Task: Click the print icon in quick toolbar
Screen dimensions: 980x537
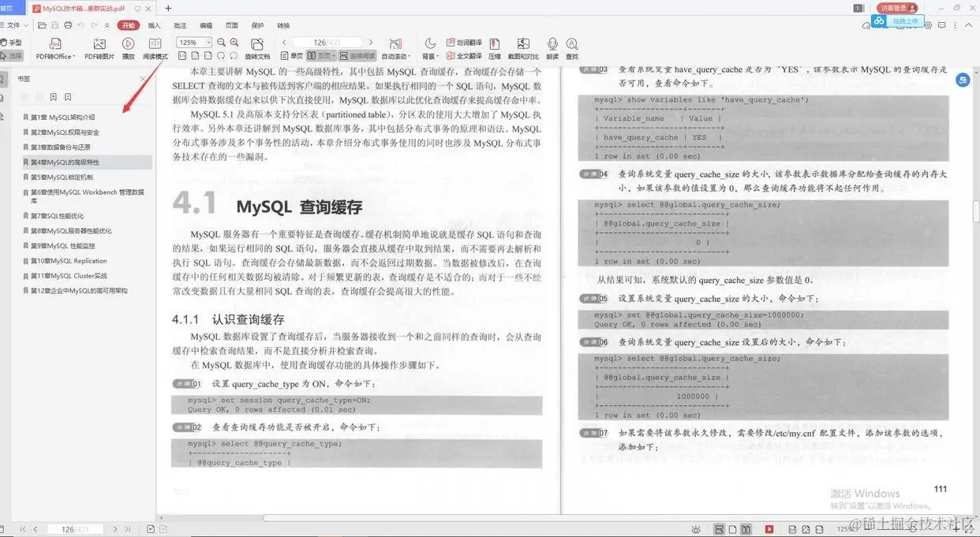Action: click(69, 25)
